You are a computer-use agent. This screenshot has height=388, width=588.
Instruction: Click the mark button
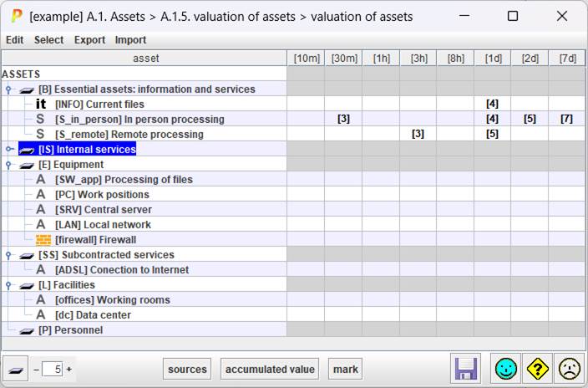[346, 369]
